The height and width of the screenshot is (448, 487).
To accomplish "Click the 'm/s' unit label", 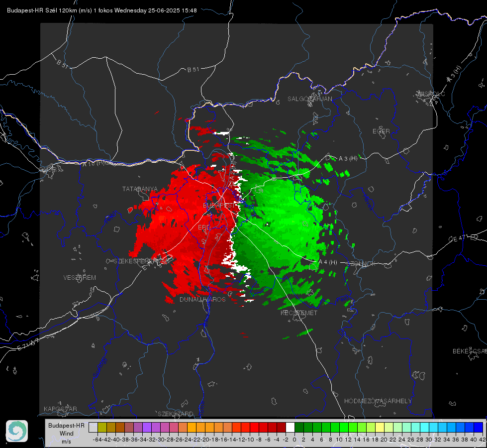I will (x=67, y=442).
